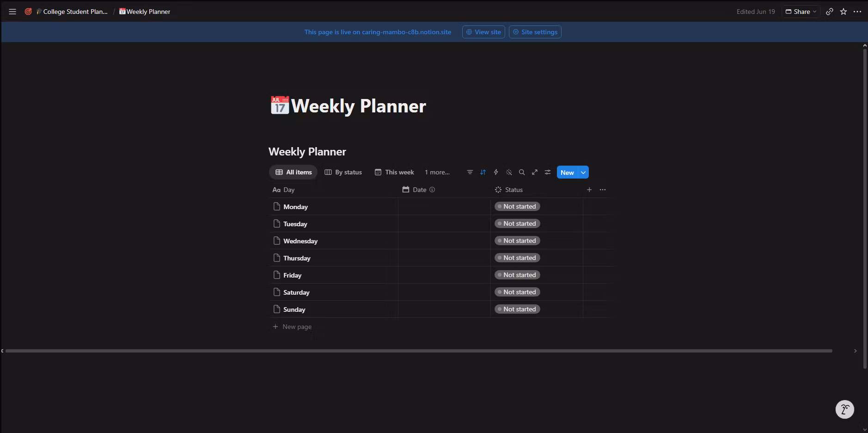Add a new property plus icon
This screenshot has height=433, width=868.
(x=589, y=190)
